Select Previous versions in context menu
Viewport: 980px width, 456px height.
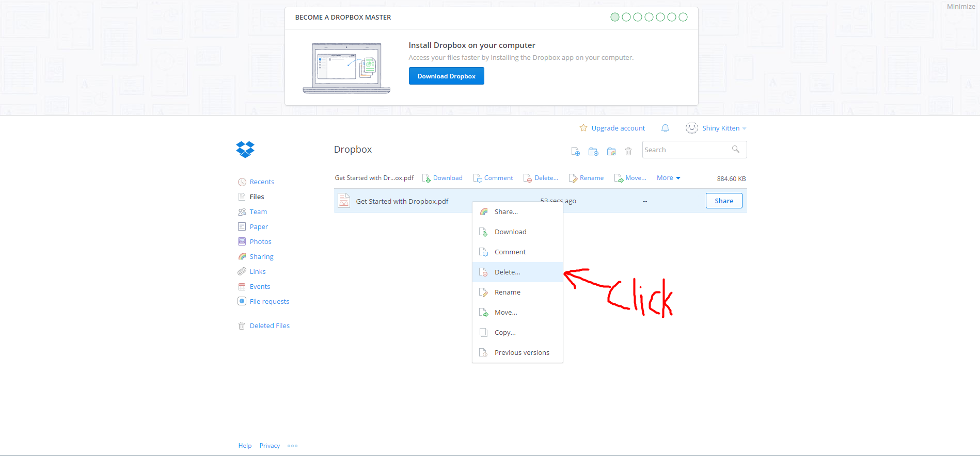pos(521,352)
